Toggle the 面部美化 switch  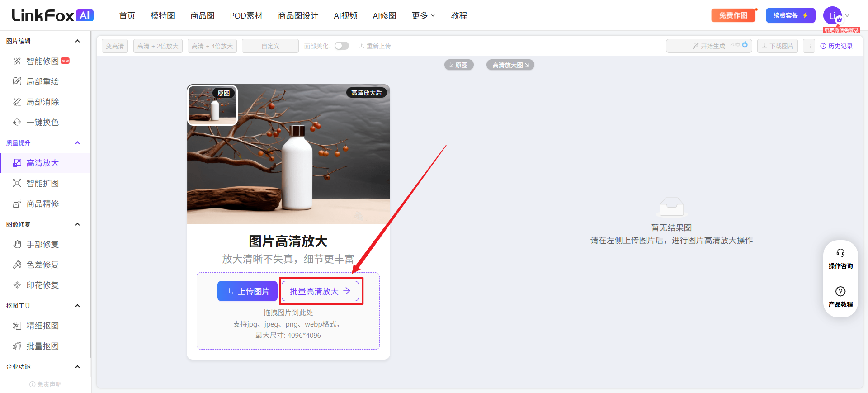(342, 46)
